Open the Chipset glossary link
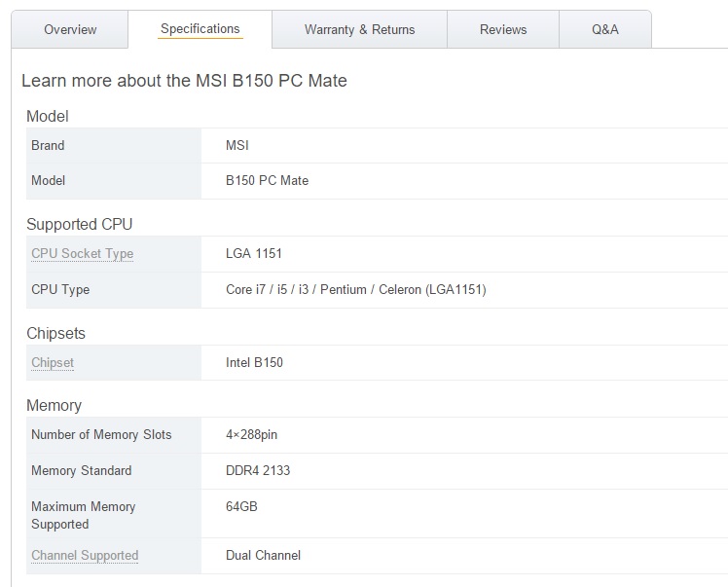 53,363
